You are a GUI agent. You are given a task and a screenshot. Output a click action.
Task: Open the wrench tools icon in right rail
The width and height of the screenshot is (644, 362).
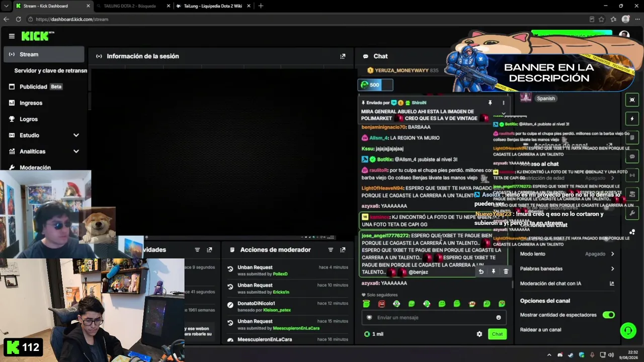click(632, 213)
